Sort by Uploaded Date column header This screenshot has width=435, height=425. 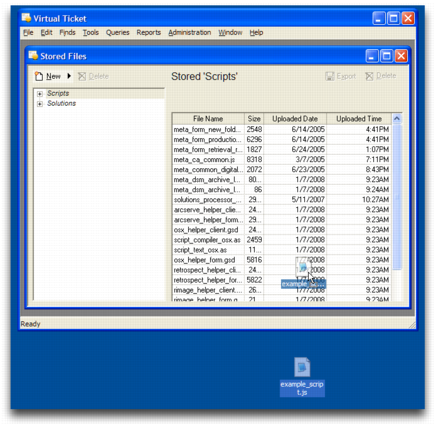pos(295,119)
